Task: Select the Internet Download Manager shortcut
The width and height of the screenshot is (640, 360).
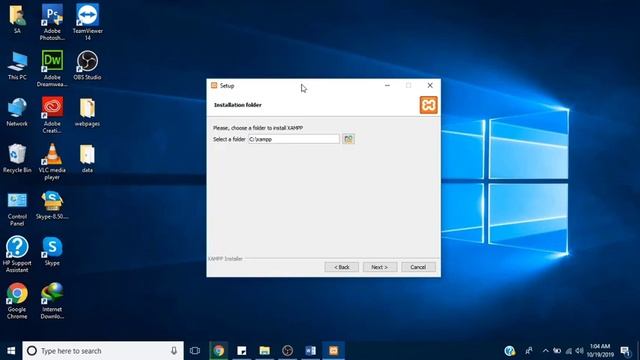Action: 52,300
